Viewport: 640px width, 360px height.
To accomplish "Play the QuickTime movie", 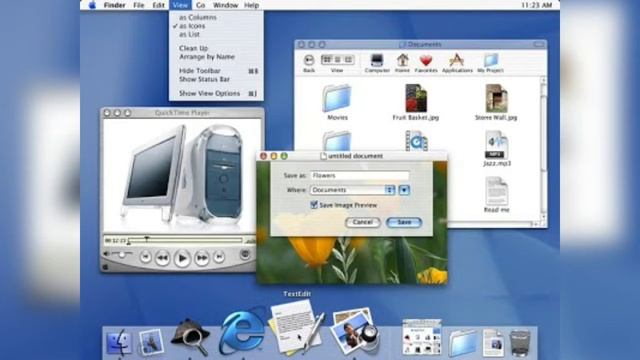I will tap(182, 258).
